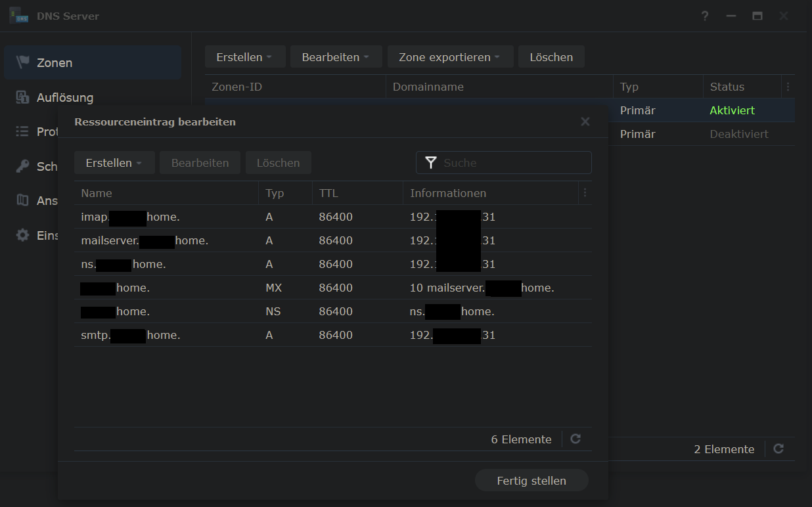Expand the Erstellen dropdown in the dialog
Viewport: 812px width, 507px height.
click(114, 163)
